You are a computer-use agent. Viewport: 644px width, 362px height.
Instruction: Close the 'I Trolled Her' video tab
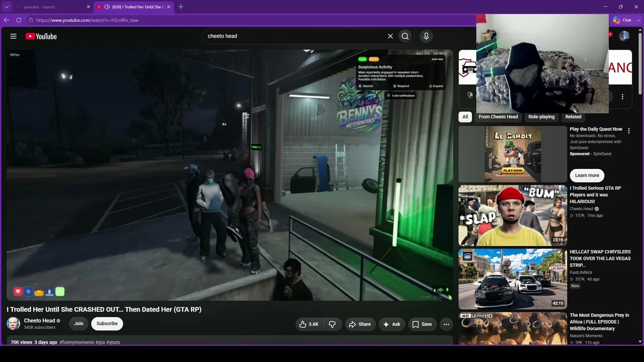click(169, 7)
